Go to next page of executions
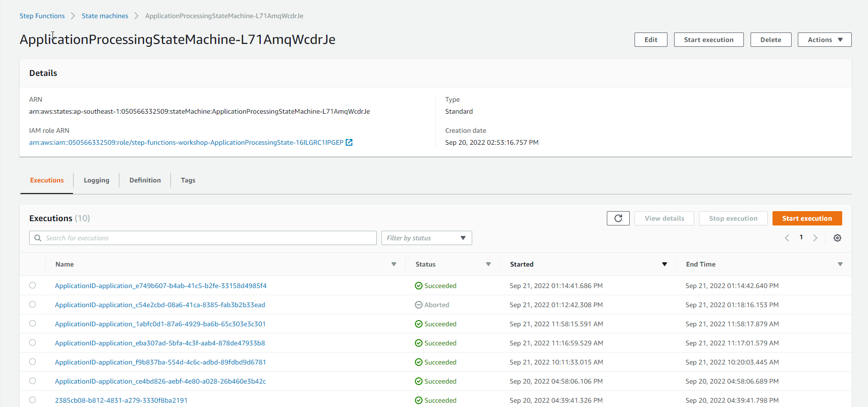 click(x=815, y=238)
